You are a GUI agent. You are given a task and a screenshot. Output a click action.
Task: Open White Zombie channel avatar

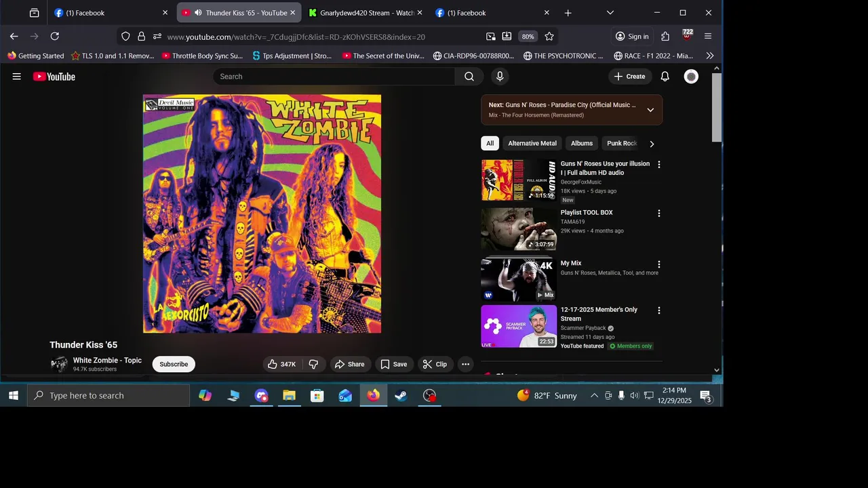tap(60, 365)
